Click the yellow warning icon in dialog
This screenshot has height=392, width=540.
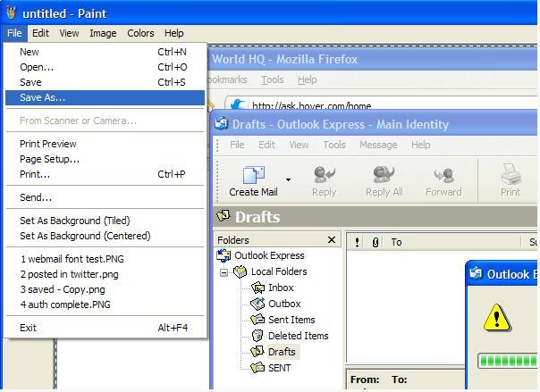pyautogui.click(x=496, y=318)
